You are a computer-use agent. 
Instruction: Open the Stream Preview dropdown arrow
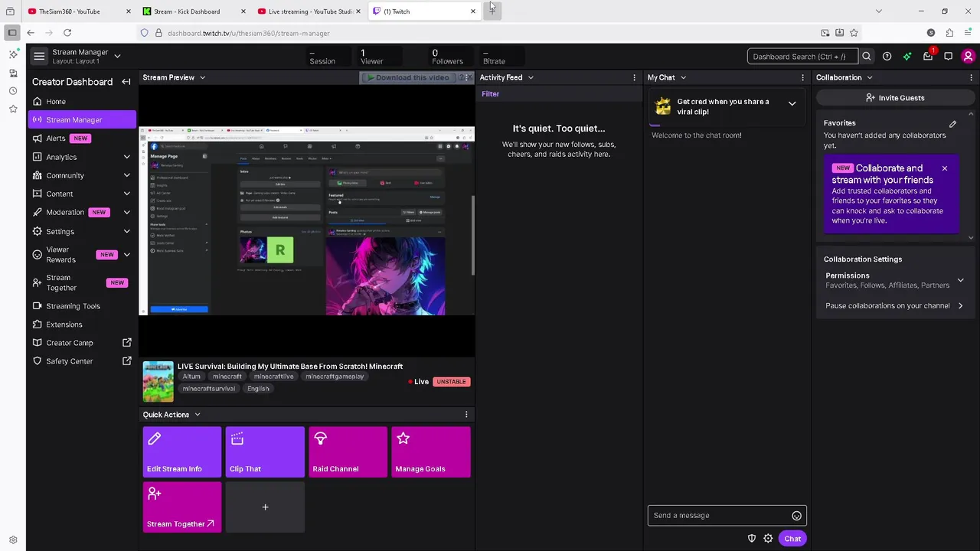point(202,77)
